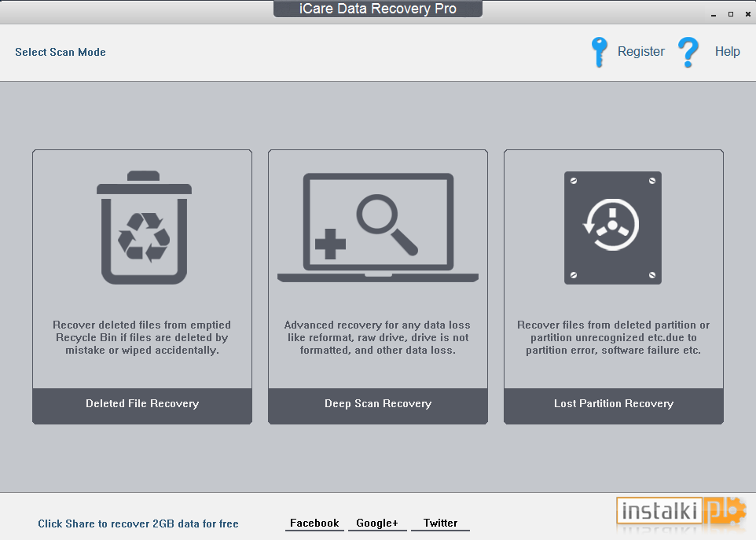Click the hard drive partition recovery icon
This screenshot has height=540, width=756.
click(613, 228)
